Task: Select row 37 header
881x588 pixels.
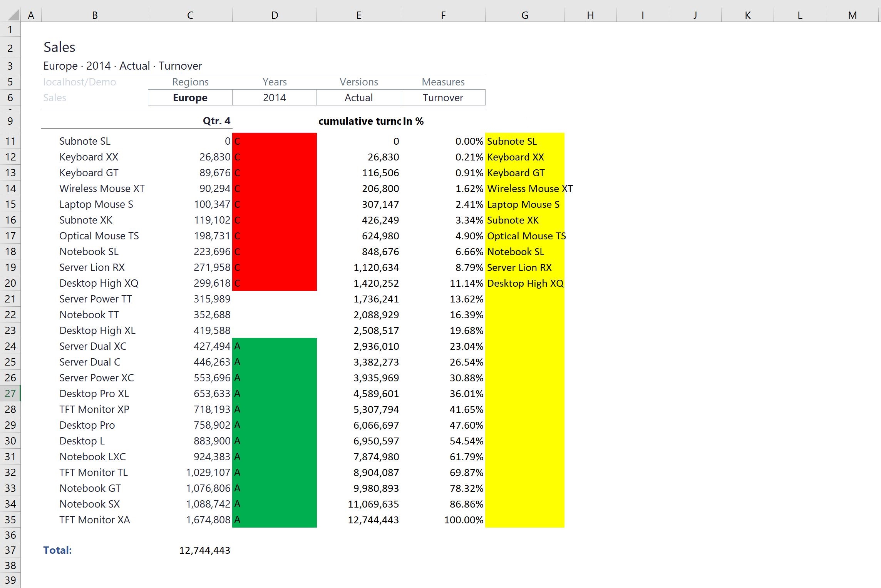Action: point(10,550)
